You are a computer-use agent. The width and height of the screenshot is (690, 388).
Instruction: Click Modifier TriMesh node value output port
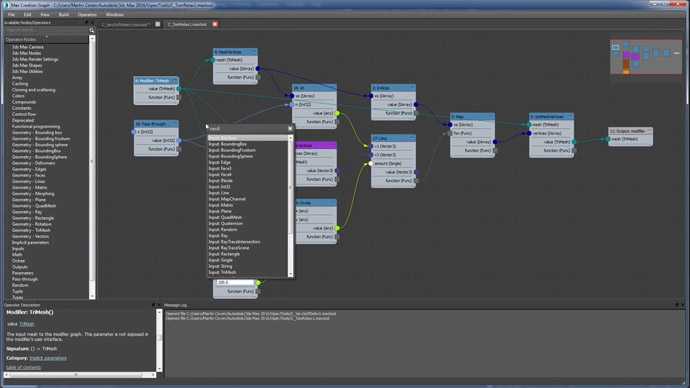pyautogui.click(x=179, y=89)
